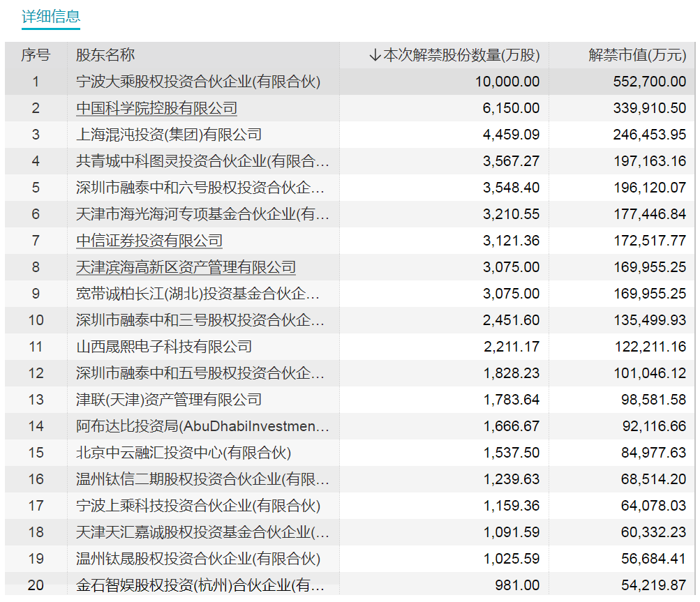This screenshot has height=602, width=700.
Task: Select 温州钛信二期股权投资 name
Action: pyautogui.click(x=202, y=479)
